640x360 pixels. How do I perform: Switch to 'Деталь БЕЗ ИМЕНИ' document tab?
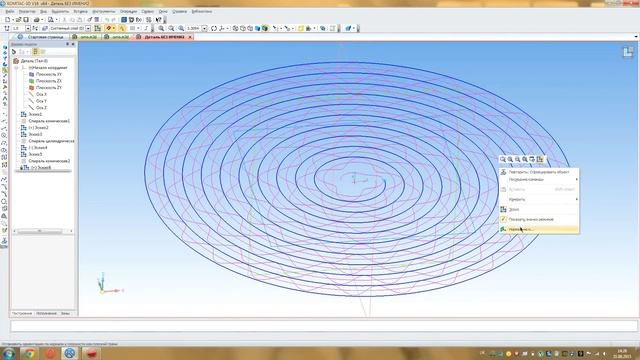point(164,37)
